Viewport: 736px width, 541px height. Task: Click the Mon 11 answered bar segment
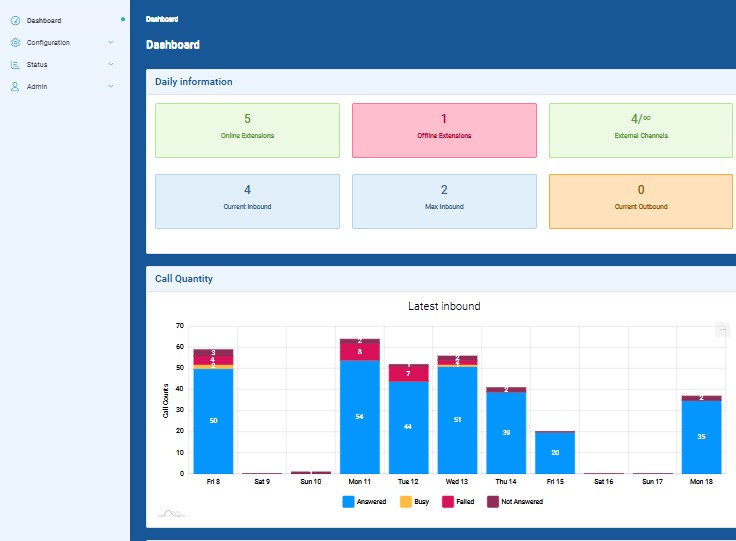coord(359,416)
